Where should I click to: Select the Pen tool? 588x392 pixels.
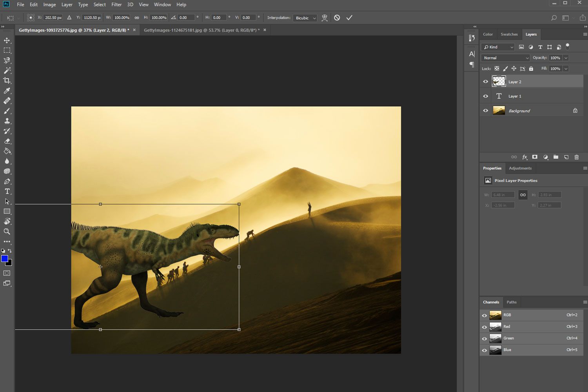tap(7, 181)
